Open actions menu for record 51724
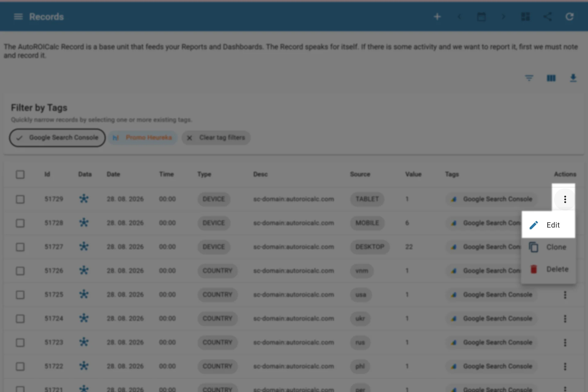588x392 pixels. click(x=565, y=319)
